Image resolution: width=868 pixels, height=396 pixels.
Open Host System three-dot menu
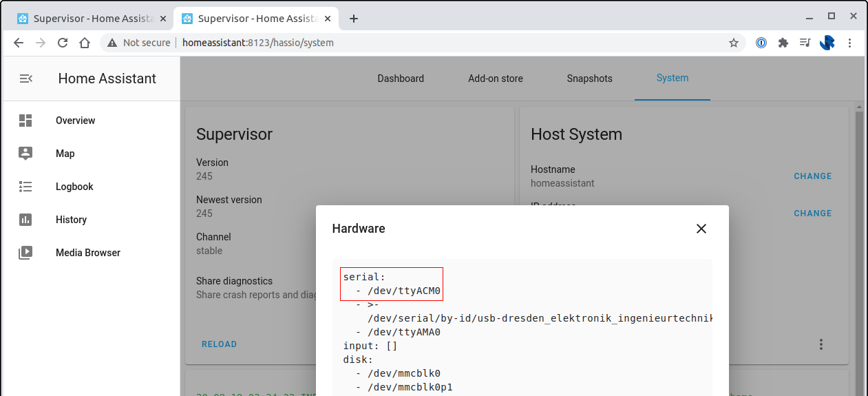pos(821,344)
